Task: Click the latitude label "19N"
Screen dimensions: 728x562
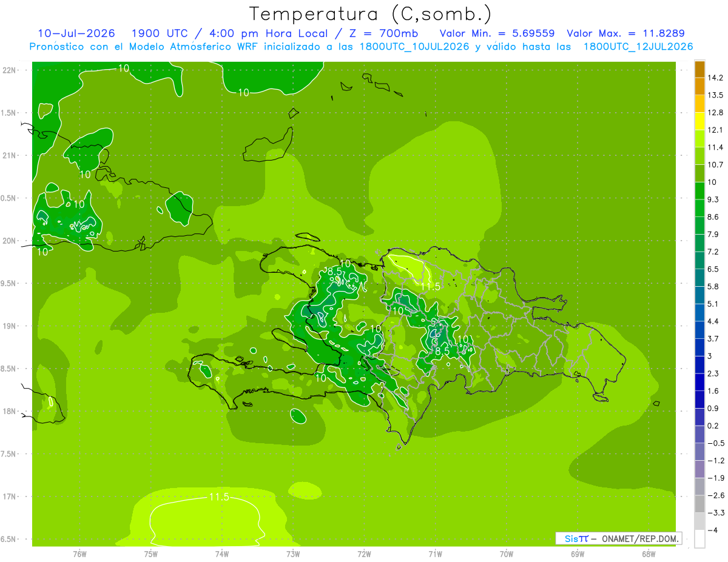Action: [10, 326]
